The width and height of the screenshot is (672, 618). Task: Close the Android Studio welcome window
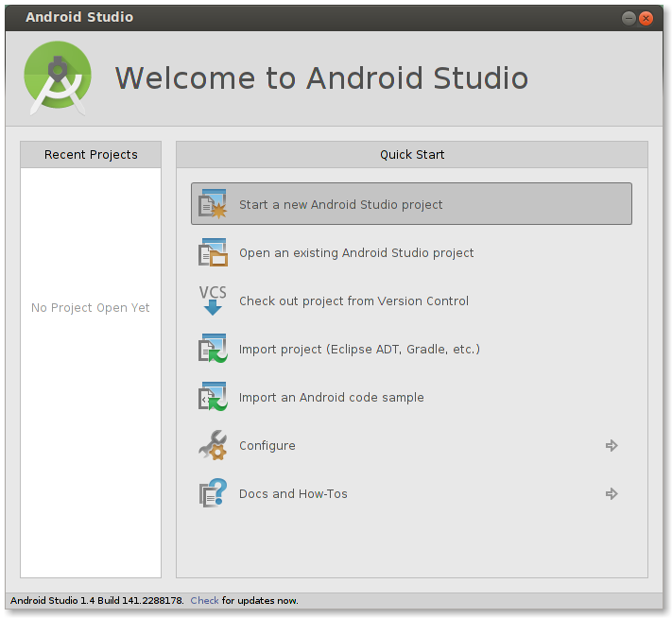coord(646,18)
